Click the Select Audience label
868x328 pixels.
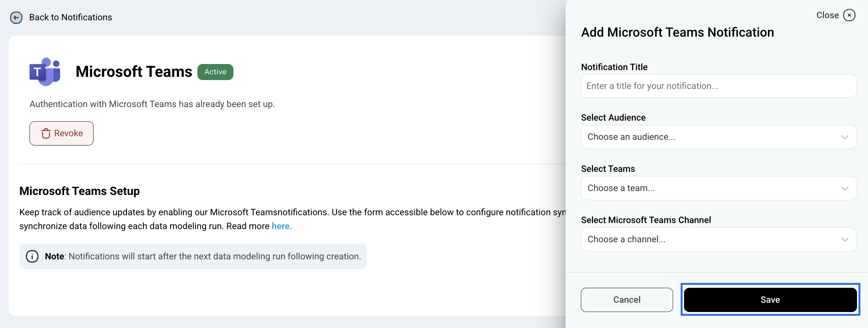coord(613,118)
